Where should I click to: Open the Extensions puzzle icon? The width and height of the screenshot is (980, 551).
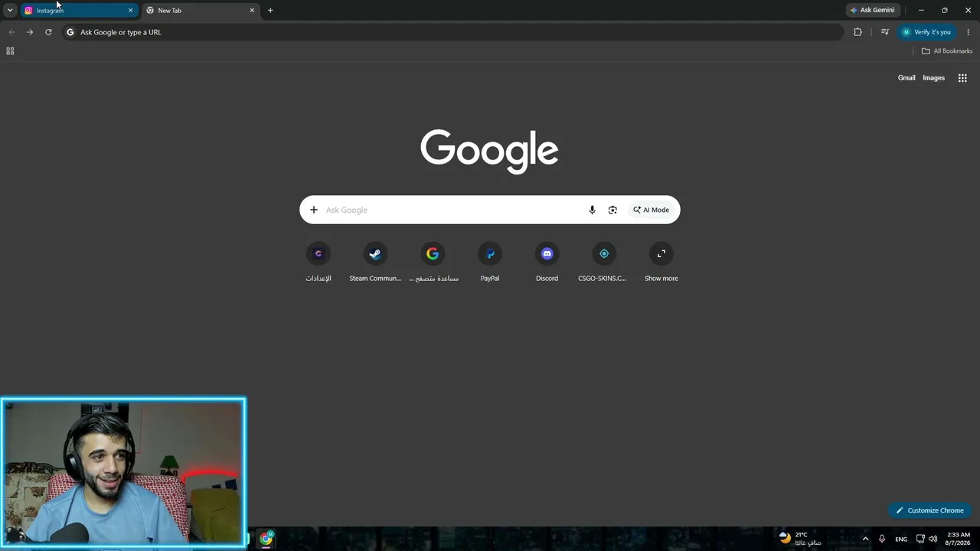[857, 32]
